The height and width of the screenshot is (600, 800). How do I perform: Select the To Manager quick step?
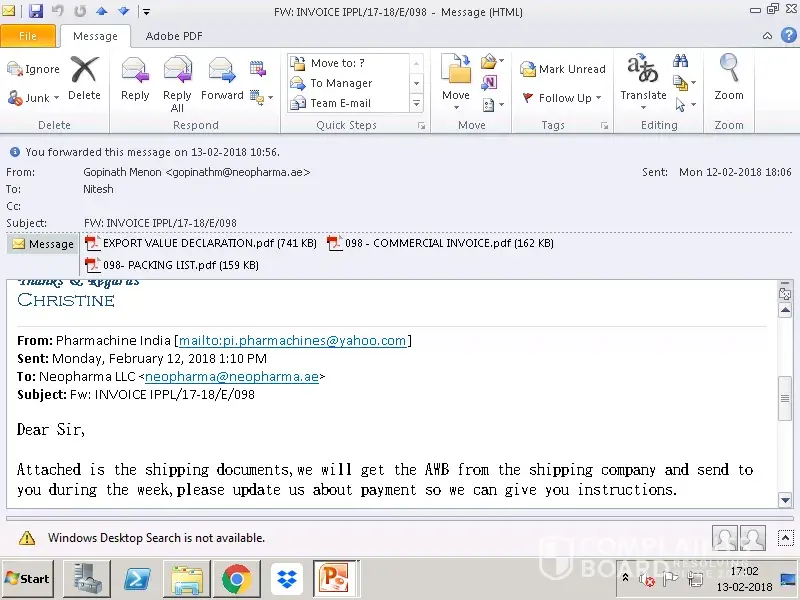[340, 83]
